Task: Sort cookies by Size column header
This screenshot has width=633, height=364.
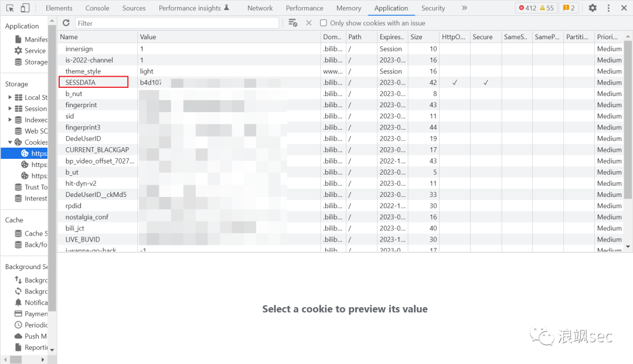Action: 424,37
